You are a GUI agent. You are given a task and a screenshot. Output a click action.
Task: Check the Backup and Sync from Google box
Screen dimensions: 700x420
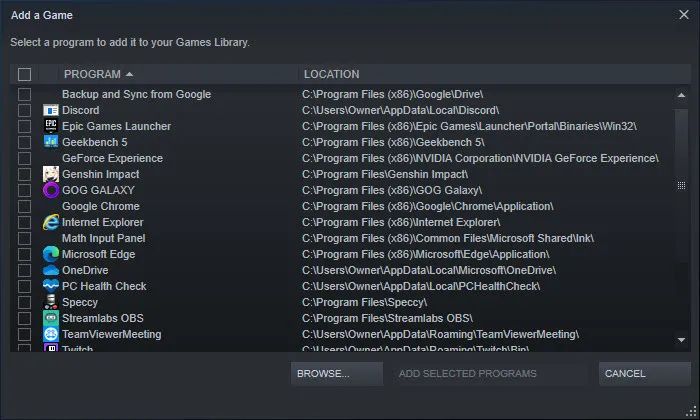pos(25,94)
